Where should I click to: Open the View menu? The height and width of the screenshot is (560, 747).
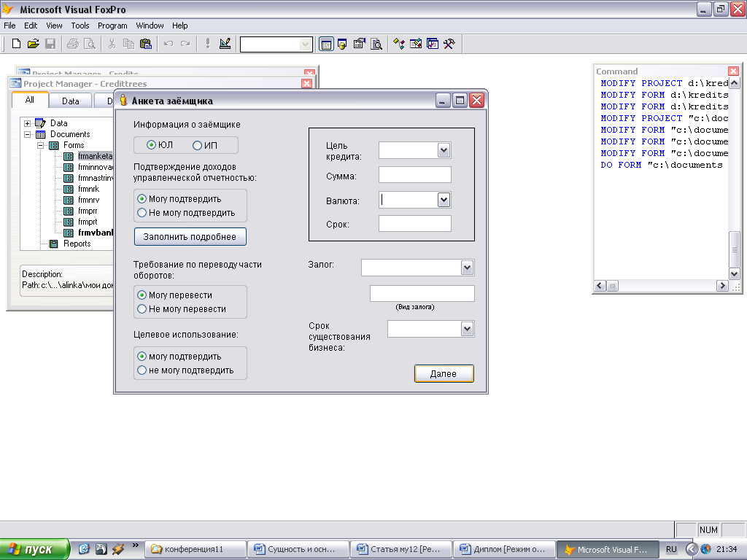[x=54, y=26]
